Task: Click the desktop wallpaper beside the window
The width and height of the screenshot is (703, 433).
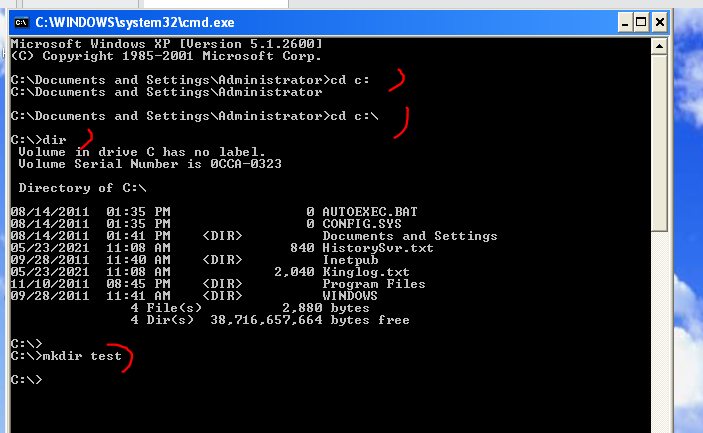Action: point(690,250)
